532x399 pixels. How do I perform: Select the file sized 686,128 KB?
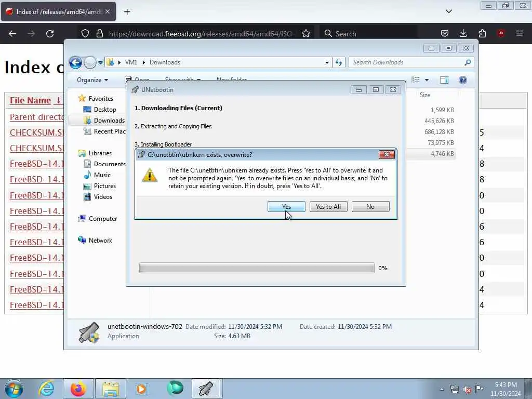pyautogui.click(x=439, y=131)
